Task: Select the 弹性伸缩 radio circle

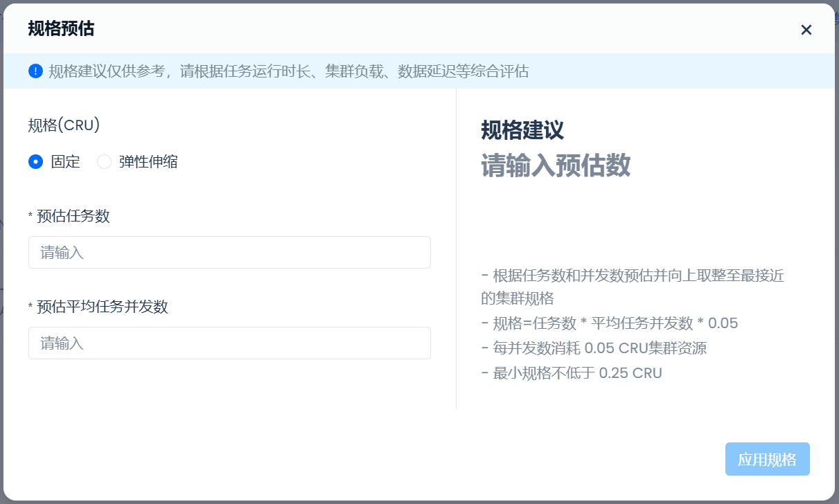Action: point(104,162)
